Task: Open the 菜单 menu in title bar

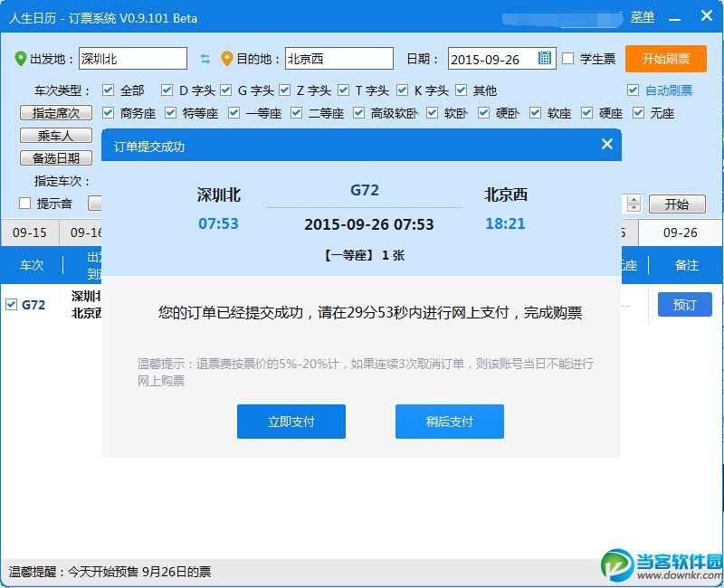Action: coord(643,17)
